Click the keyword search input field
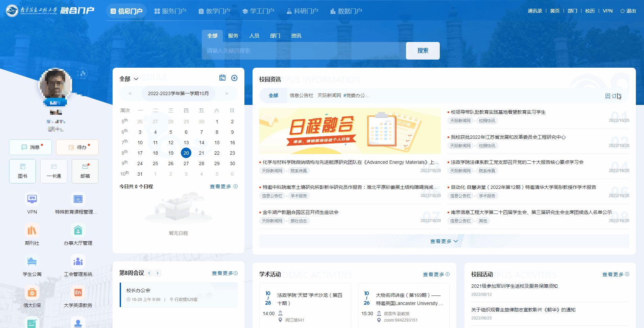644x328 pixels. (x=304, y=51)
